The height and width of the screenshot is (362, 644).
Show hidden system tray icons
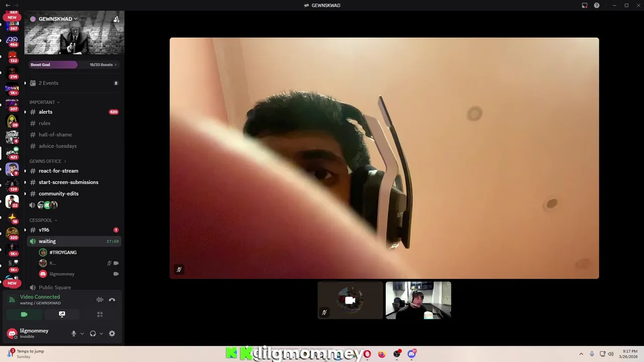[x=581, y=354]
